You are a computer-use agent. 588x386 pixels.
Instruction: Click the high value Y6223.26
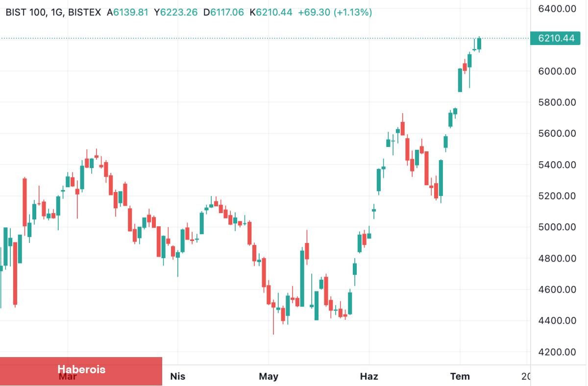pos(176,12)
